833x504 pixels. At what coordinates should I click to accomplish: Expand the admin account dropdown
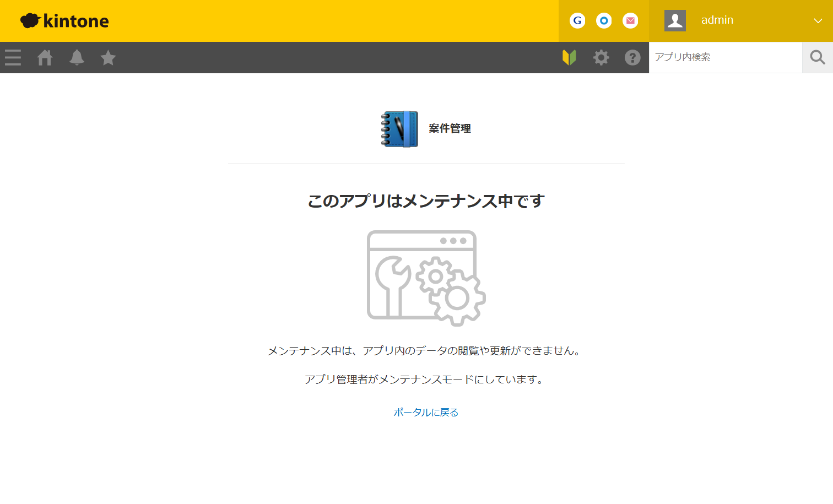pos(819,21)
